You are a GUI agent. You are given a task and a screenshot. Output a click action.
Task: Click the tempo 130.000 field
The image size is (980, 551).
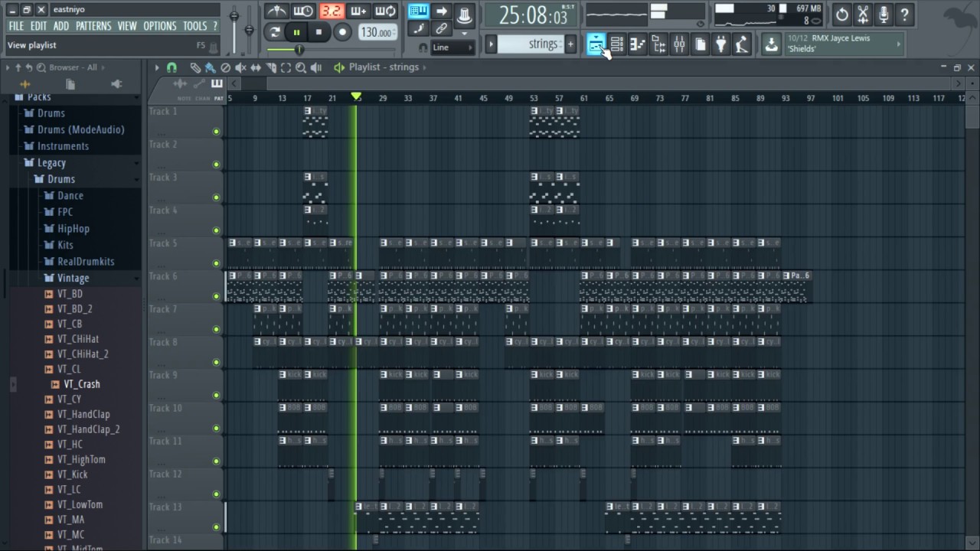[x=377, y=32]
